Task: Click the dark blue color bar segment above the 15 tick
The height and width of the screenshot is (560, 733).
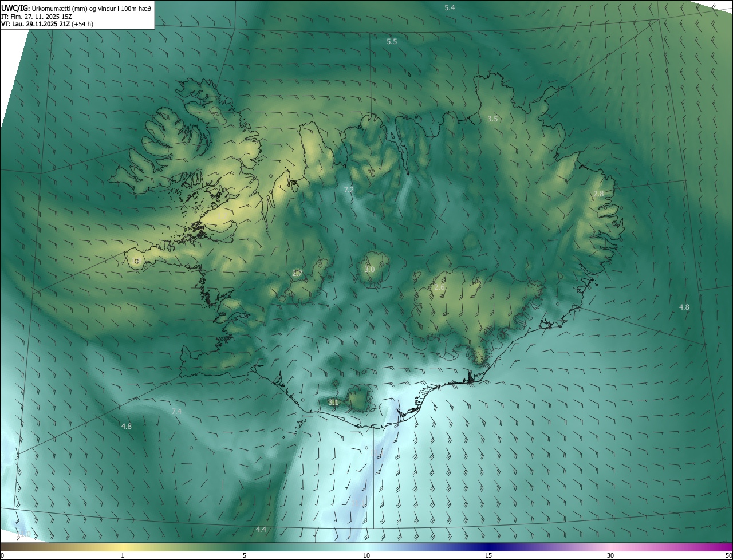Action: 488,547
